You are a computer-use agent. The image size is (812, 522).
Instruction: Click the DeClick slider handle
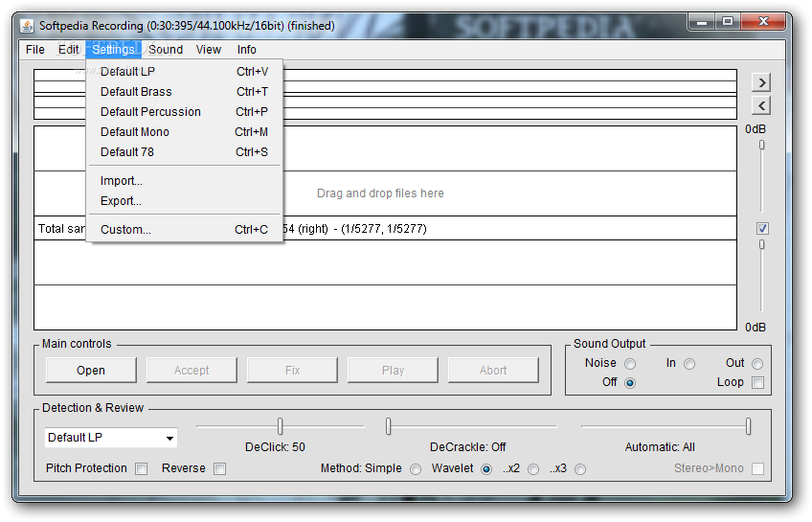pos(281,426)
